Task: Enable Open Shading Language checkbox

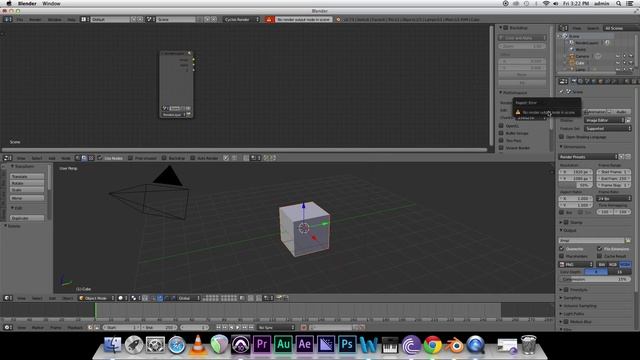Action: pyautogui.click(x=562, y=137)
